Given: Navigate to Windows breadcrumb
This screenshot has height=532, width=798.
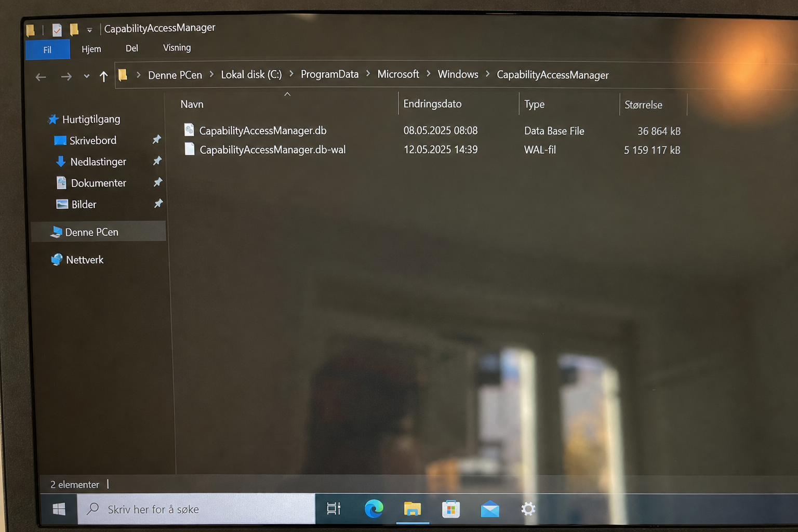Looking at the screenshot, I should click(458, 74).
